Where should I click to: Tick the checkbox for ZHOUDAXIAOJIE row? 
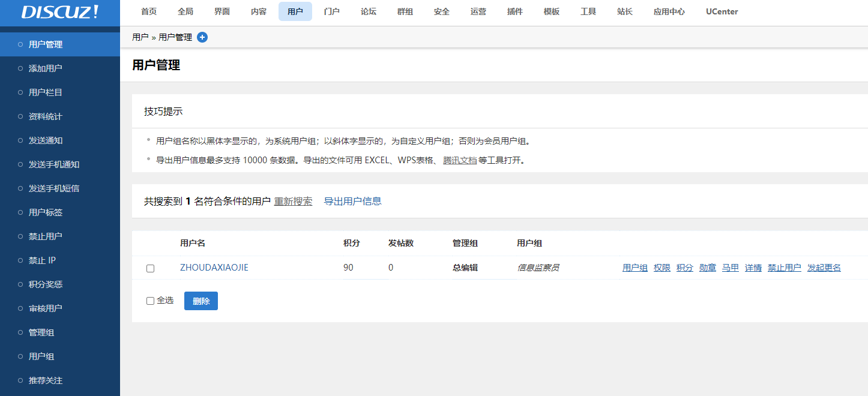pos(151,268)
